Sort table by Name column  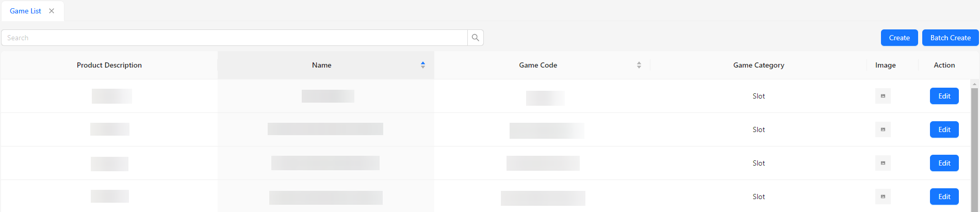pos(423,65)
